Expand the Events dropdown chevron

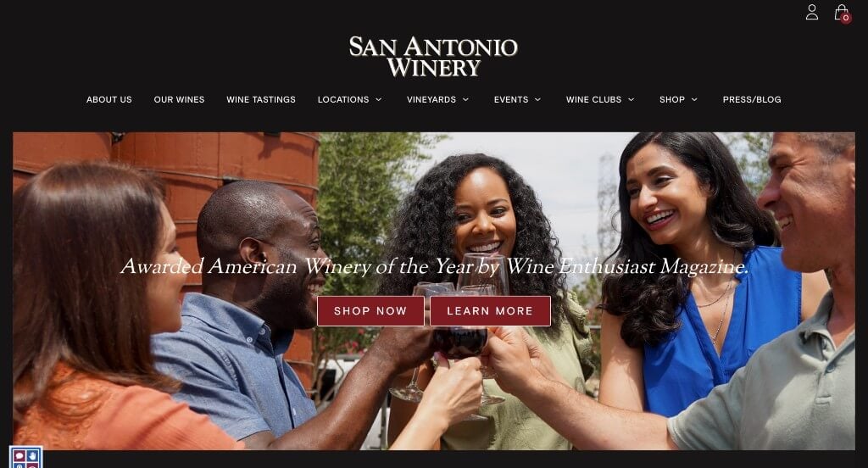537,100
